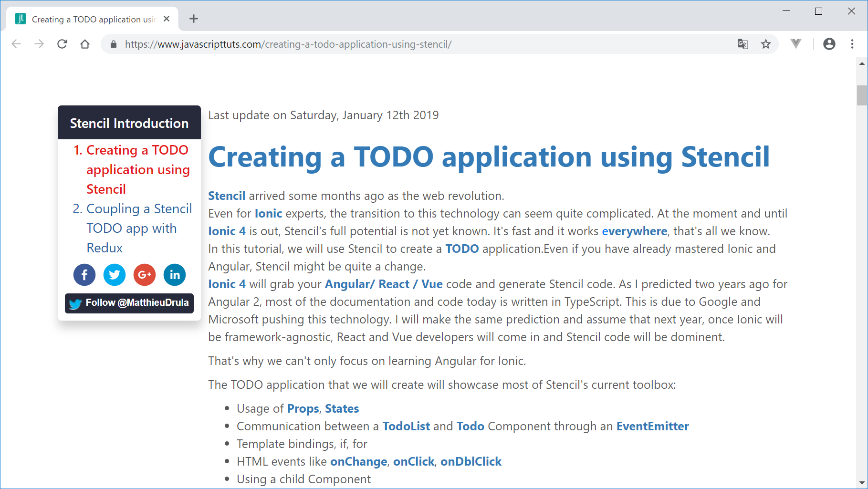This screenshot has width=868, height=489.
Task: Click the main heading Creating a TODO application using Stencil
Action: (x=489, y=157)
